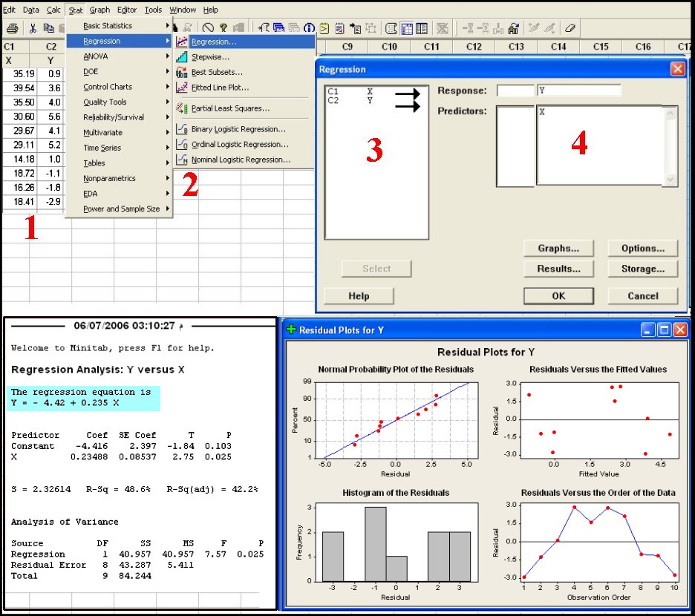
Task: Expand the Basic Statistics submenu
Action: pos(120,26)
